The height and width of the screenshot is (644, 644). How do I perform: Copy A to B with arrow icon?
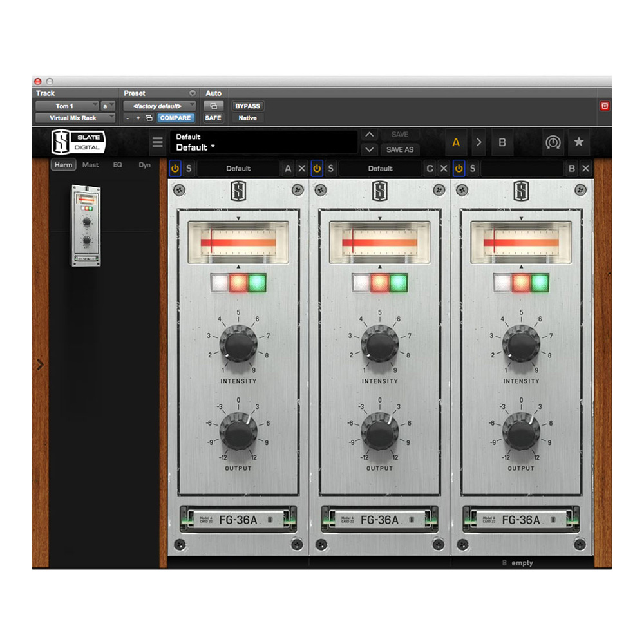pos(479,142)
